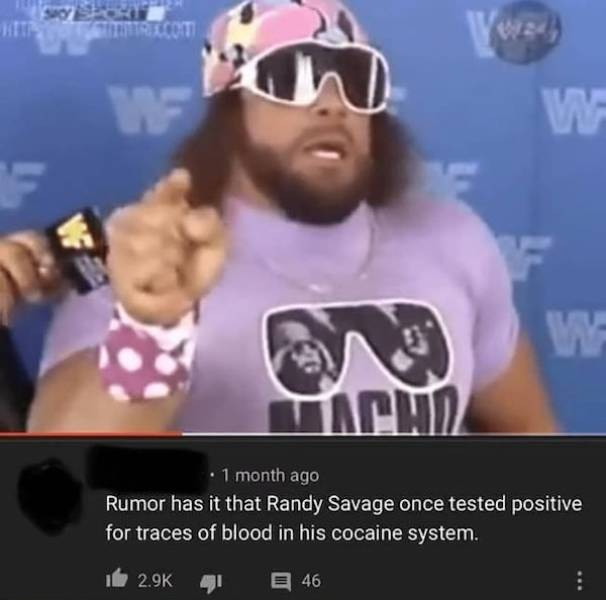Tap the comment text about Randy Savage
The height and width of the screenshot is (600, 606).
(x=344, y=518)
